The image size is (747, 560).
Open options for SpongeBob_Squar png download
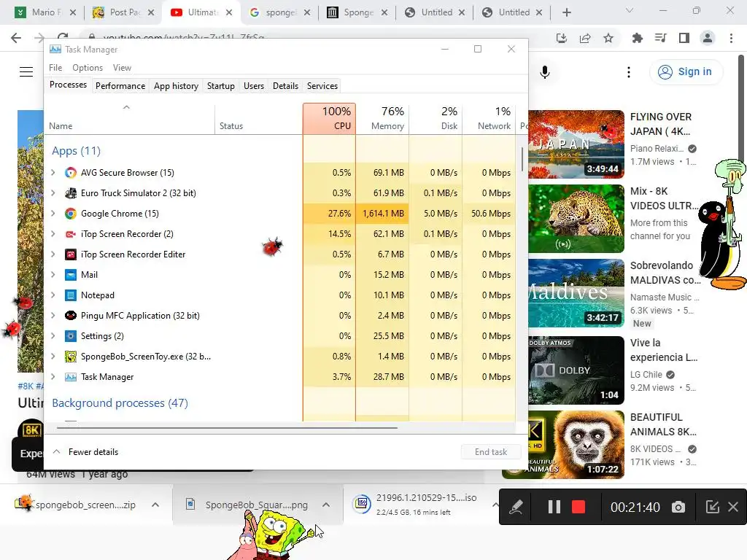[x=326, y=505]
